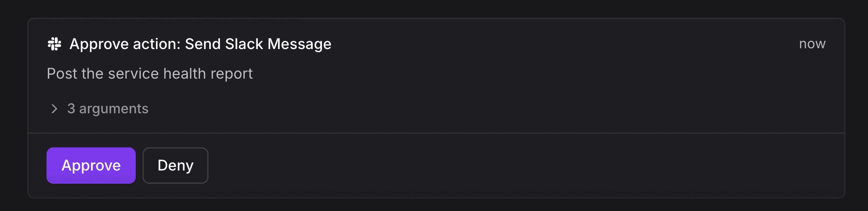Deny the Send Slack Message action
Viewport: 868px width, 211px height.
[x=175, y=165]
